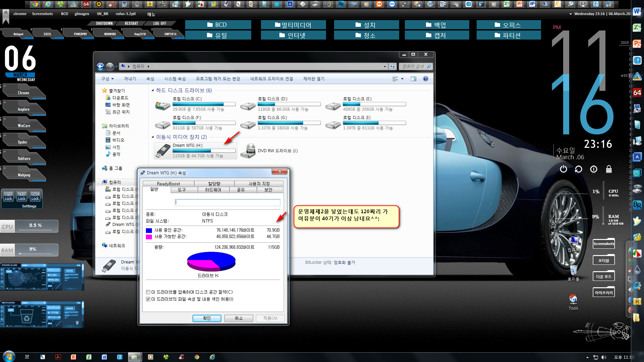Launch Chrome from the top dock
This screenshot has width=644, height=362.
pyautogui.click(x=35, y=4)
